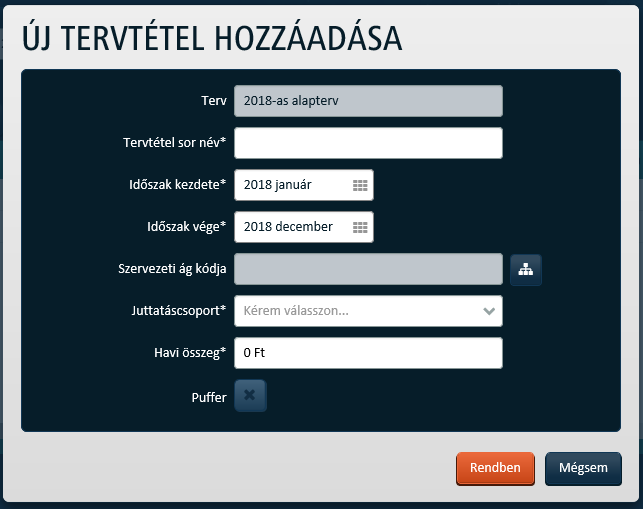Open the 'Kérem válasszon...' combo box
643x509 pixels.
(x=368, y=311)
